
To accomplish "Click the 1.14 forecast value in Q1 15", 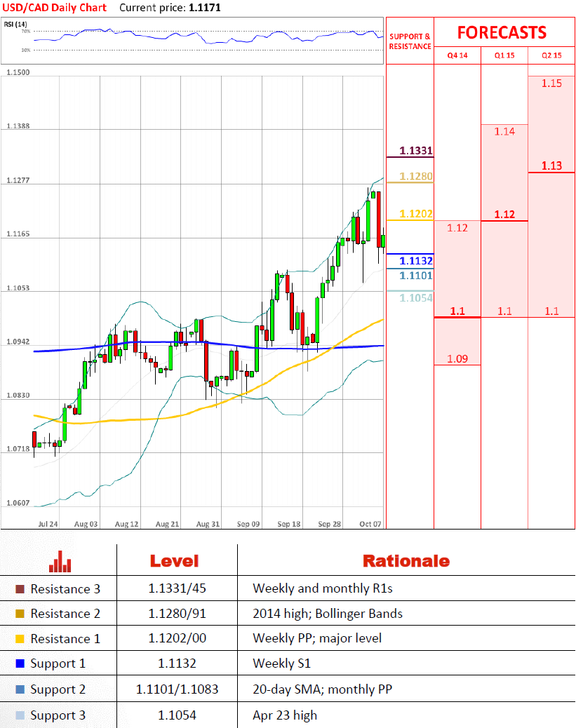I will click(x=504, y=132).
